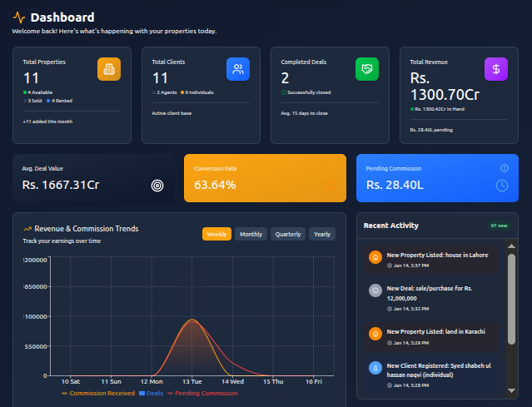
Task: Click the target icon in Avg. Deal Value
Action: (x=157, y=186)
